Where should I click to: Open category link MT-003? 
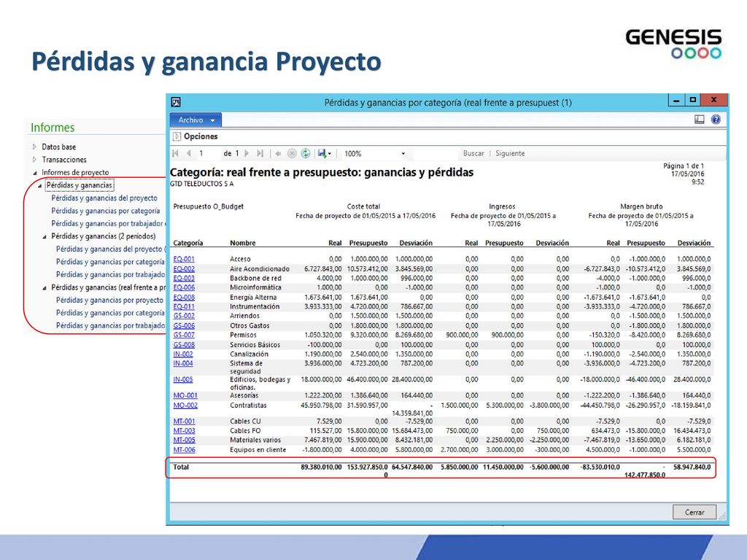[185, 431]
